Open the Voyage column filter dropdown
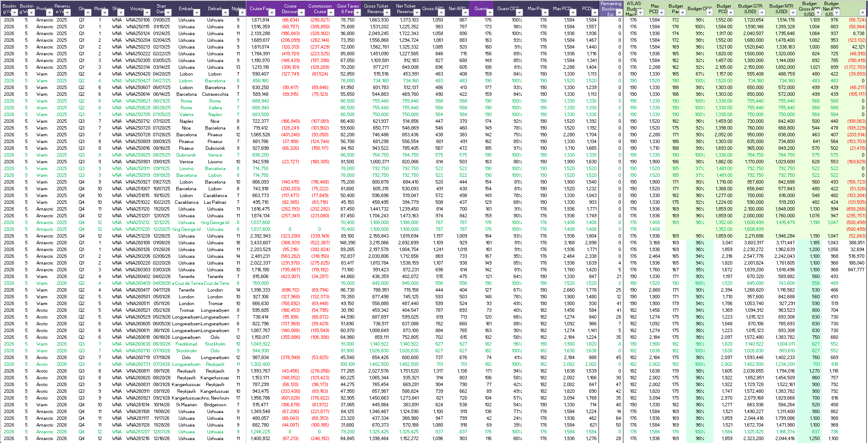 147,13
